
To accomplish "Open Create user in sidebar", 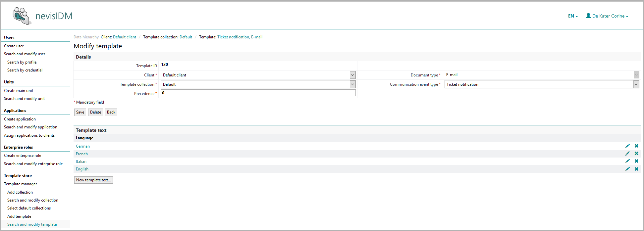I will pos(14,46).
